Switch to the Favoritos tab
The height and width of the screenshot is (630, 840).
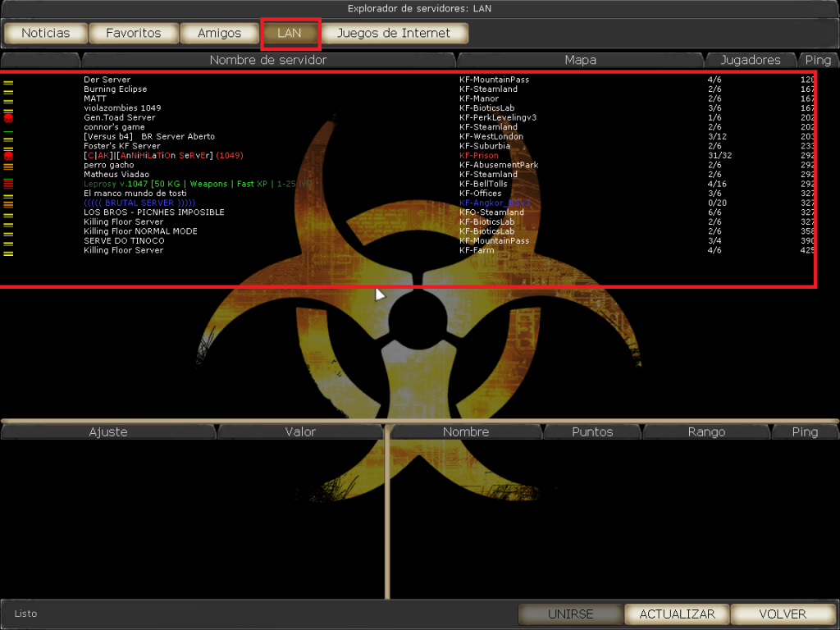tap(134, 33)
